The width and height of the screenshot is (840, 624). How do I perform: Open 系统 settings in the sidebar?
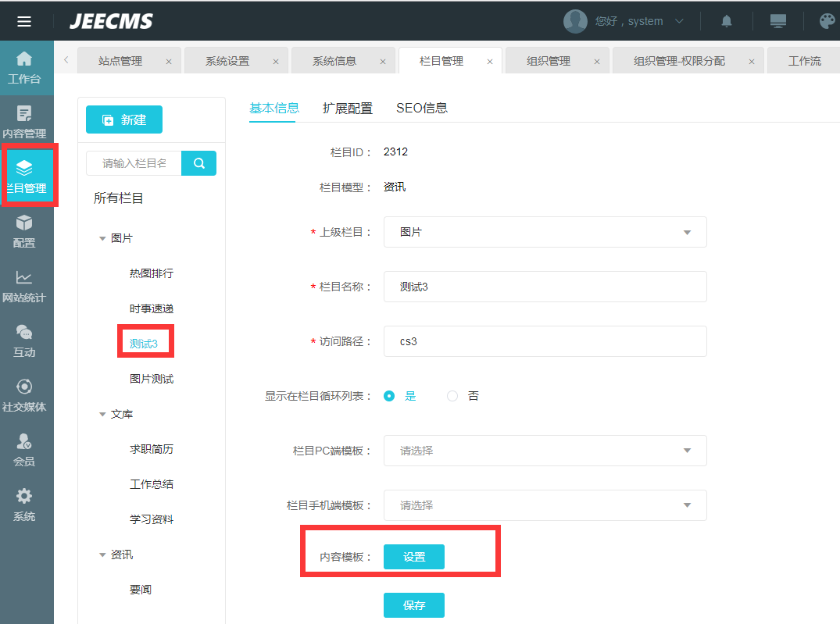(24, 505)
